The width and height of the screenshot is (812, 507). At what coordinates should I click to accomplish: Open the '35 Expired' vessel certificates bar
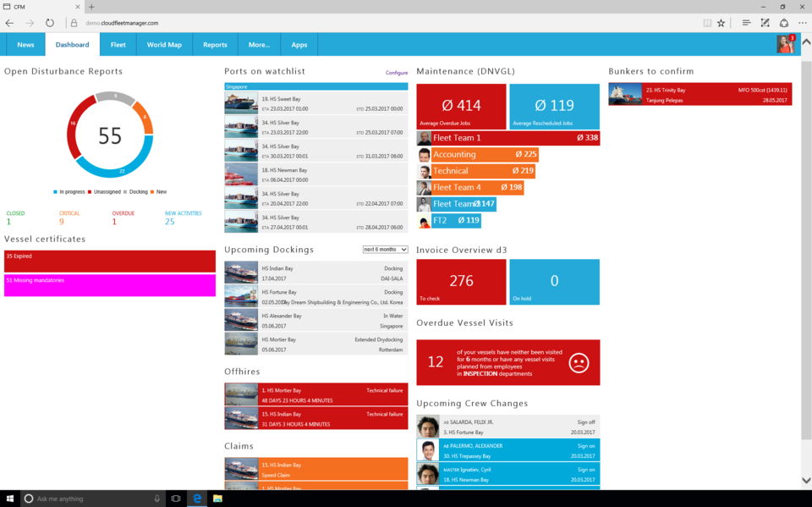point(110,261)
